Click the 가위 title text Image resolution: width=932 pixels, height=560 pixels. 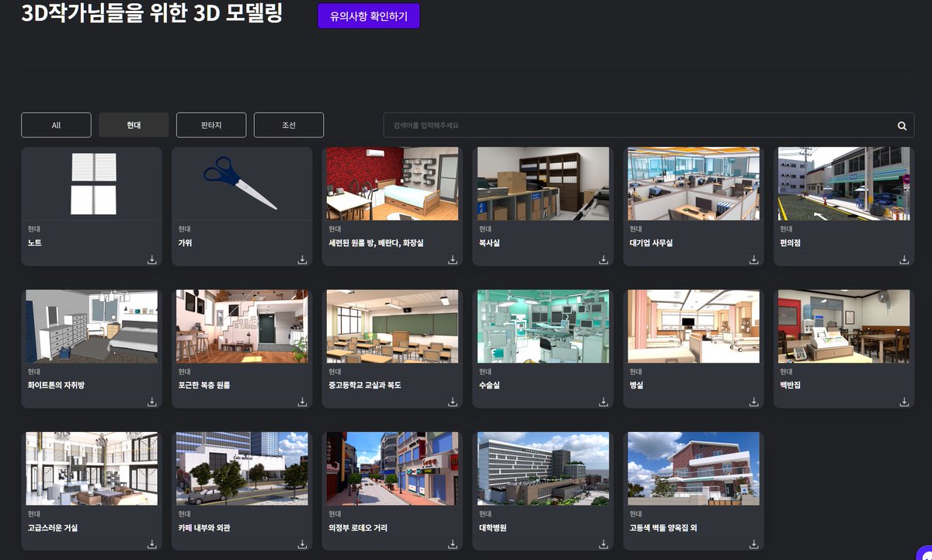(x=185, y=243)
